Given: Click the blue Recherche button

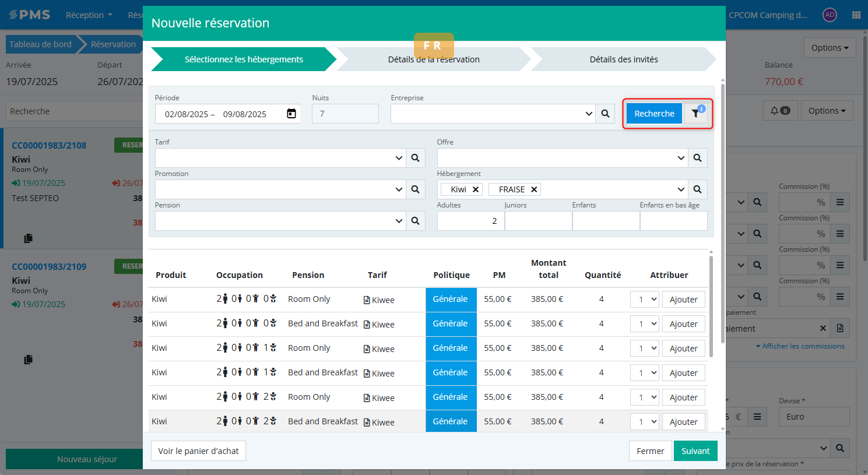Looking at the screenshot, I should click(654, 114).
